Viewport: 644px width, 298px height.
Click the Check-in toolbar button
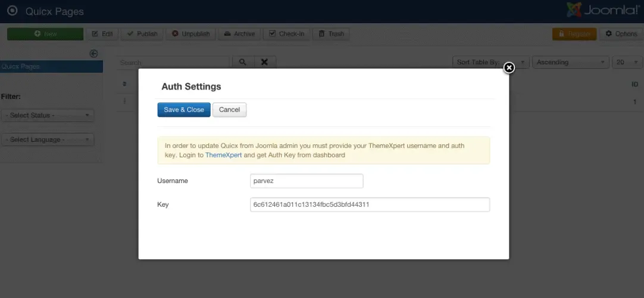coord(287,34)
